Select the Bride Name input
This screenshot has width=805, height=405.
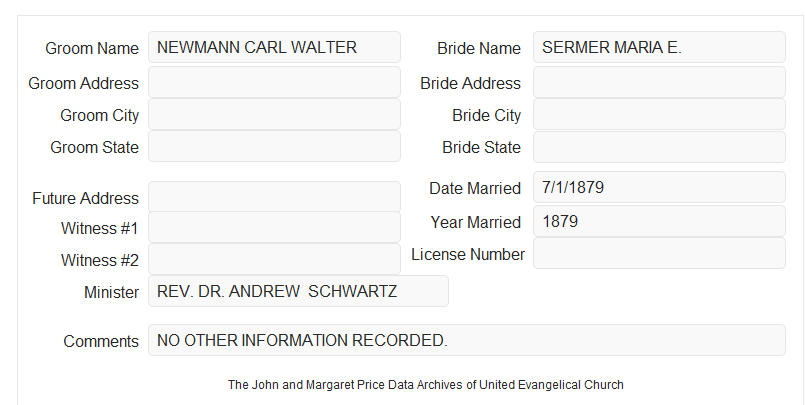click(659, 47)
